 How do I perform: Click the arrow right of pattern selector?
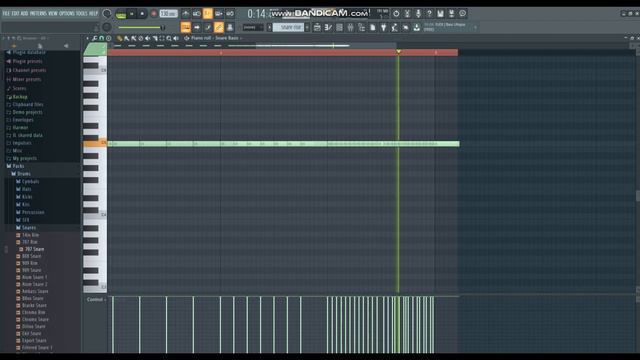[x=307, y=27]
